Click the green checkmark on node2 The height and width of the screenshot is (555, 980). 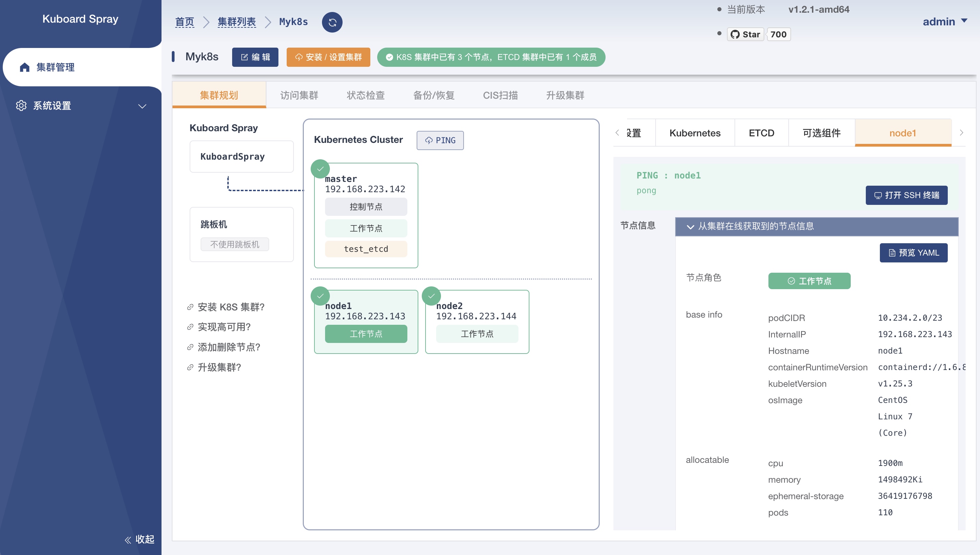[431, 296]
